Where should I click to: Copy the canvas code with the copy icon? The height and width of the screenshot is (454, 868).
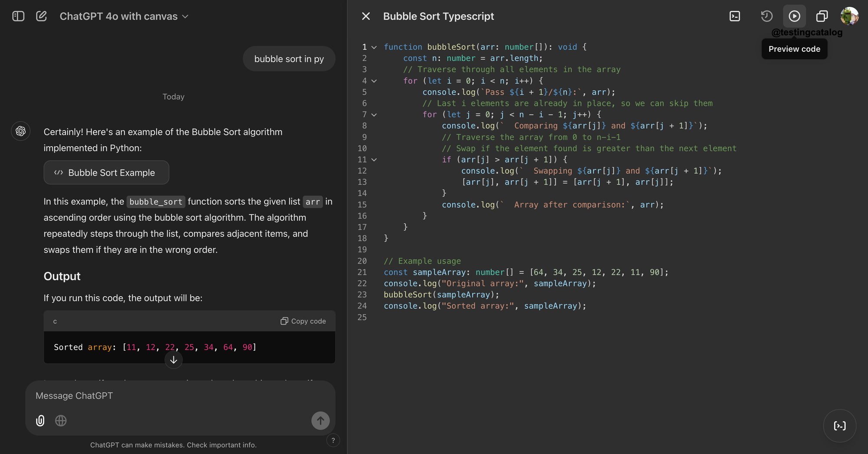(822, 16)
